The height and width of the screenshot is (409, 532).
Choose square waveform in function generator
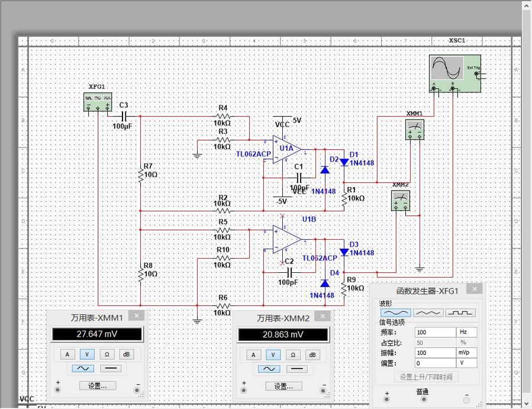(x=460, y=313)
